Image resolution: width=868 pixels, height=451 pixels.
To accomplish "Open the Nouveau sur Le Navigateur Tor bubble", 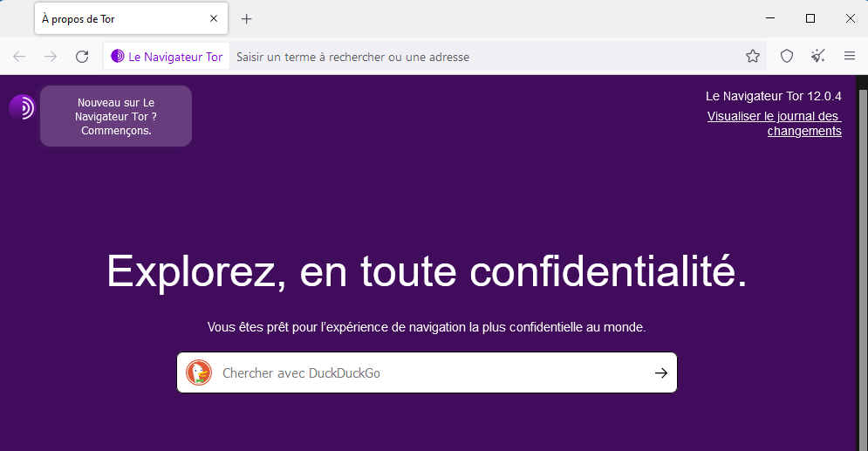I will (116, 116).
